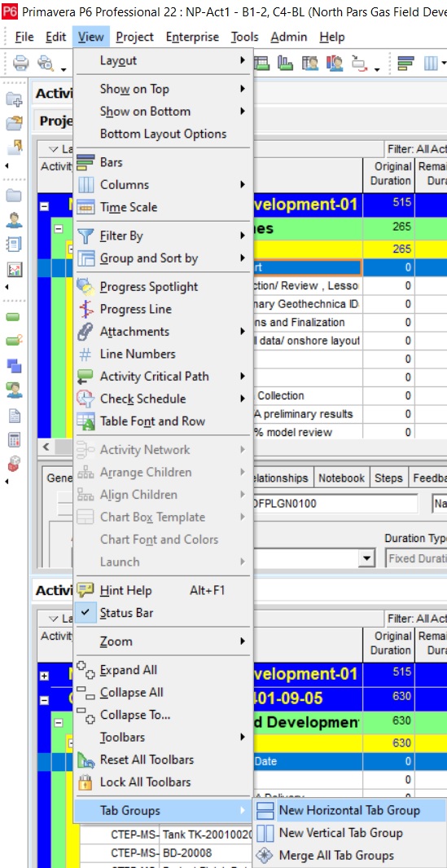
Task: Click the Print icon in the toolbar
Action: click(20, 63)
